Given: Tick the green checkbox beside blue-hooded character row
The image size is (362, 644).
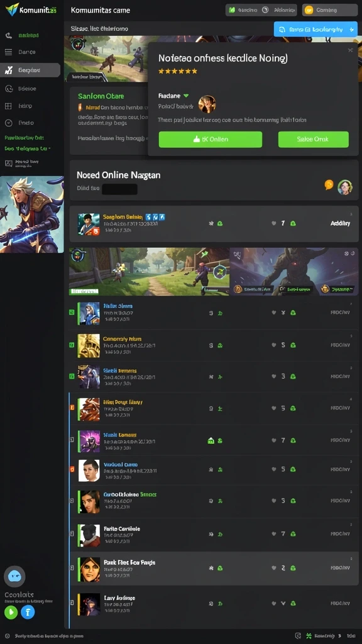Looking at the screenshot, I should [x=72, y=313].
